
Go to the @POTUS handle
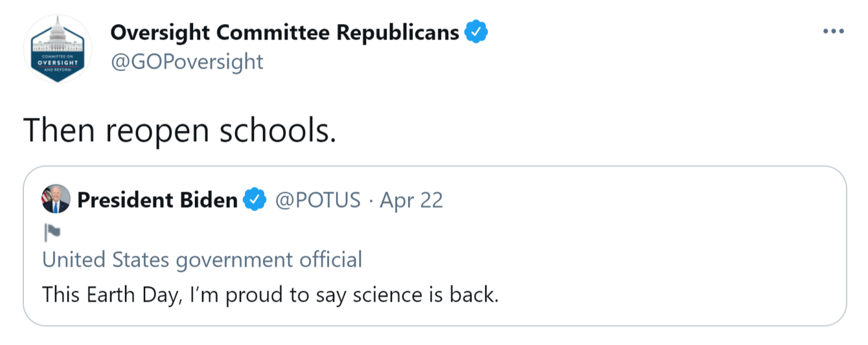tap(317, 200)
